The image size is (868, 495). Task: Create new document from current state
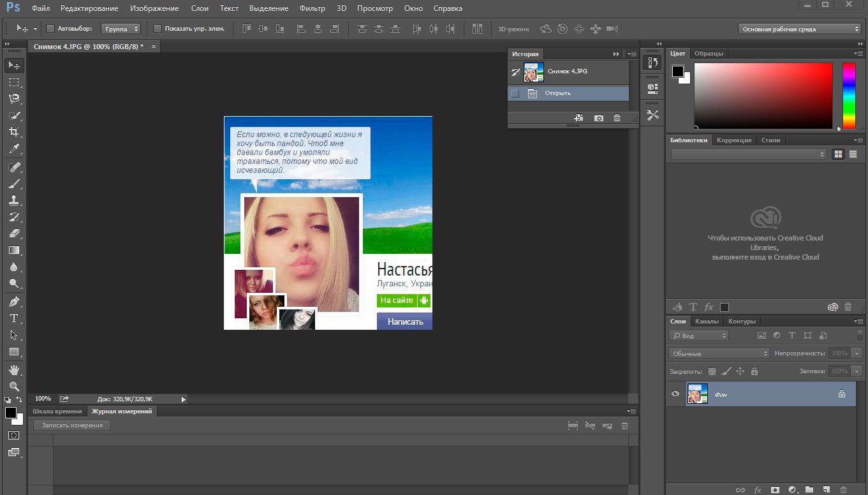coord(578,118)
